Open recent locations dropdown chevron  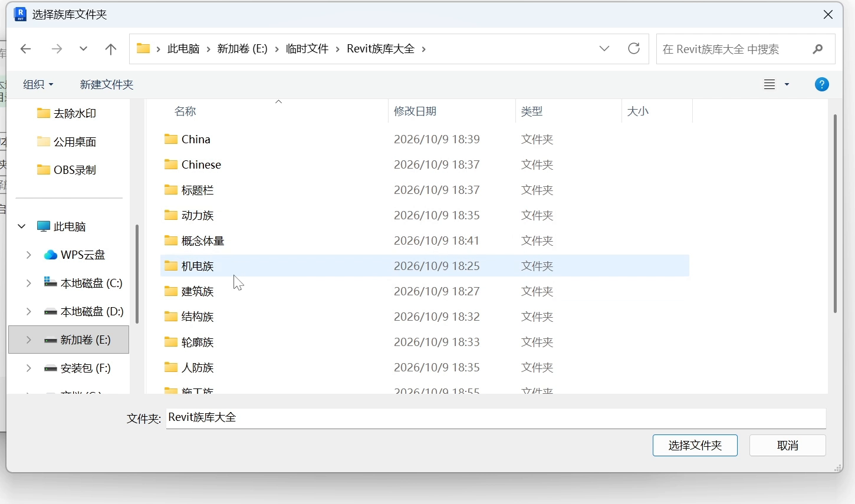[83, 49]
